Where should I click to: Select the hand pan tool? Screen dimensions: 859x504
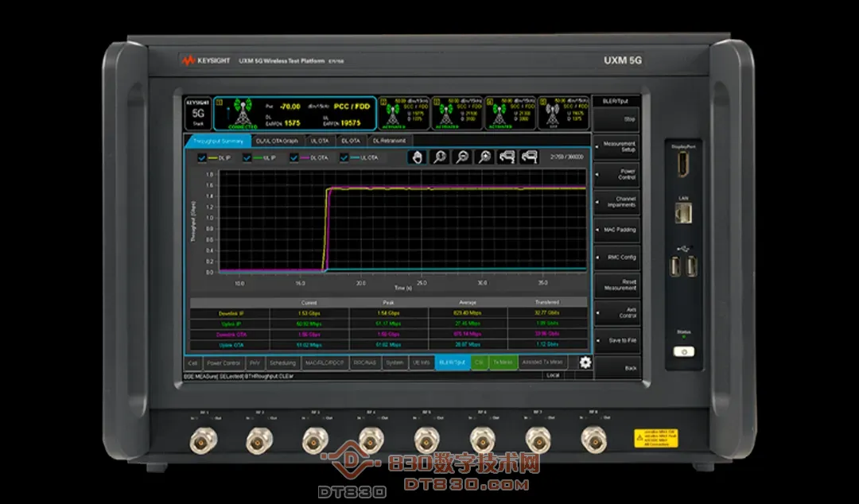click(418, 157)
